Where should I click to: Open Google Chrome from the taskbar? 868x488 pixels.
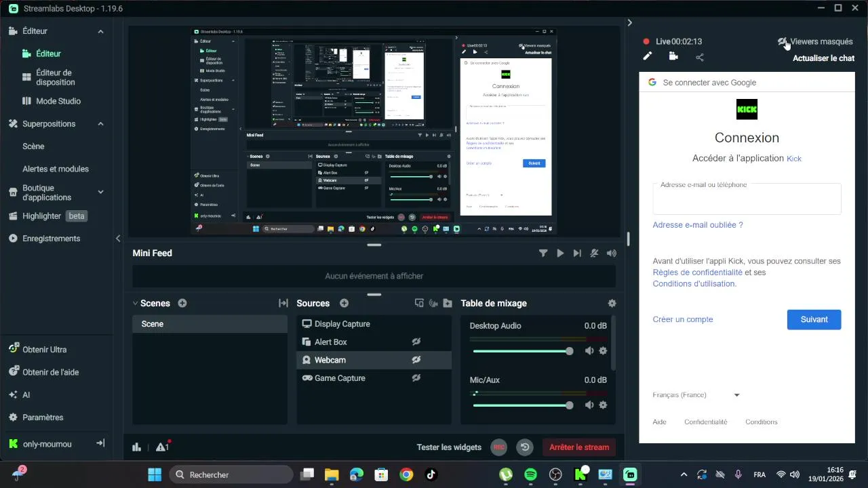tap(406, 474)
